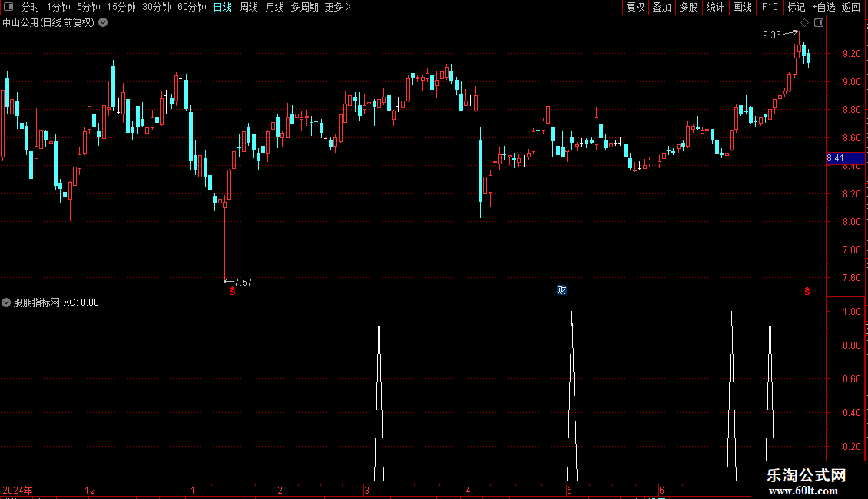868x499 pixels.
Task: Click the 2024年 date axis label
Action: point(18,490)
